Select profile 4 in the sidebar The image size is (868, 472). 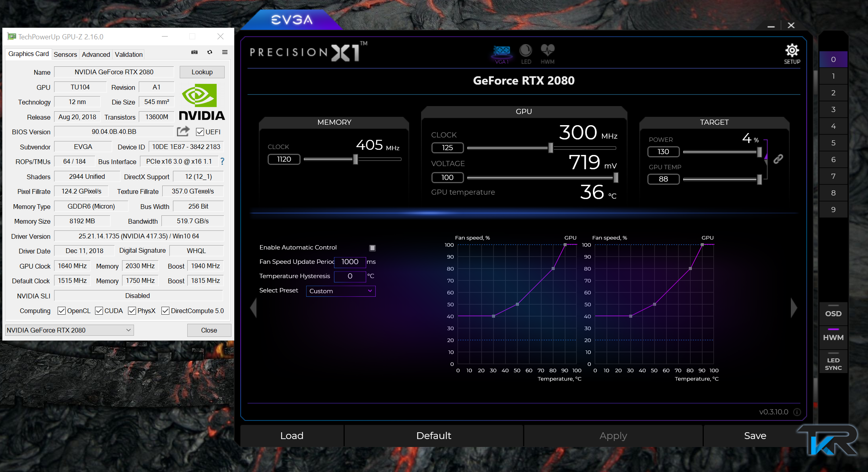pyautogui.click(x=833, y=126)
